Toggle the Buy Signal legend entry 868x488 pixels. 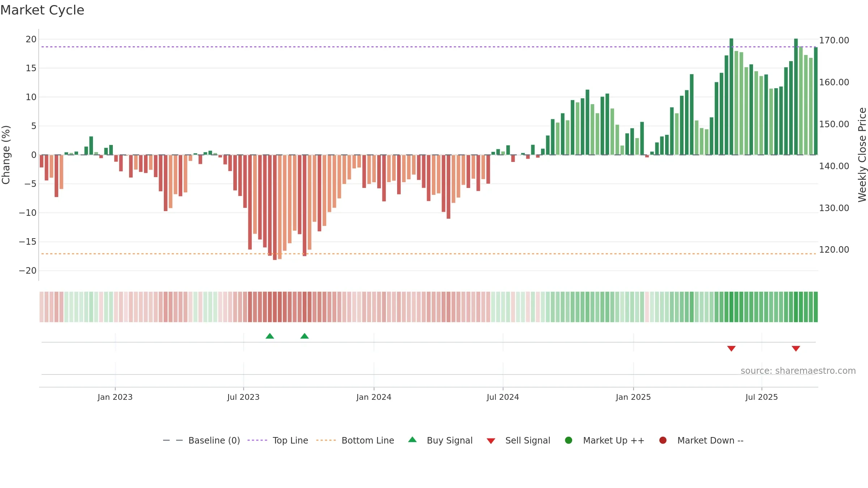440,440
